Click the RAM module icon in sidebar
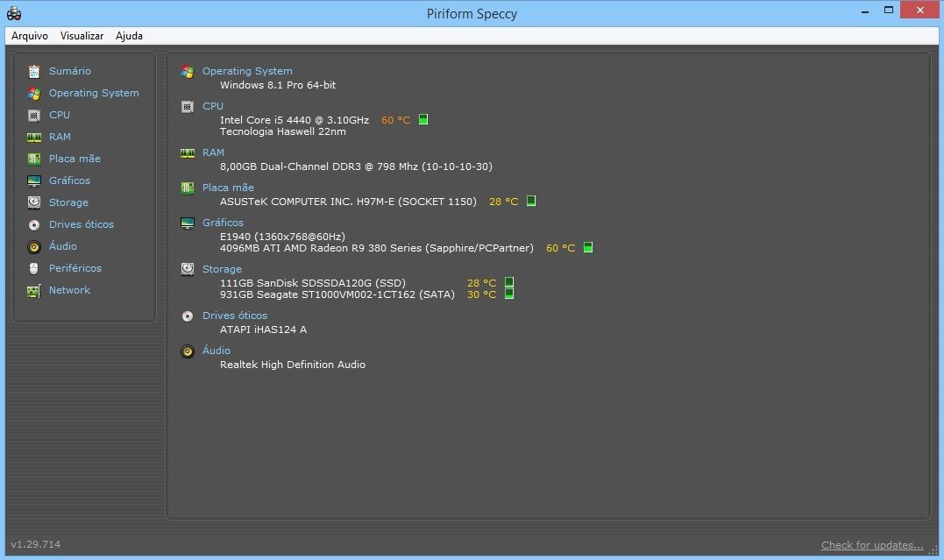The width and height of the screenshot is (944, 560). tap(34, 138)
